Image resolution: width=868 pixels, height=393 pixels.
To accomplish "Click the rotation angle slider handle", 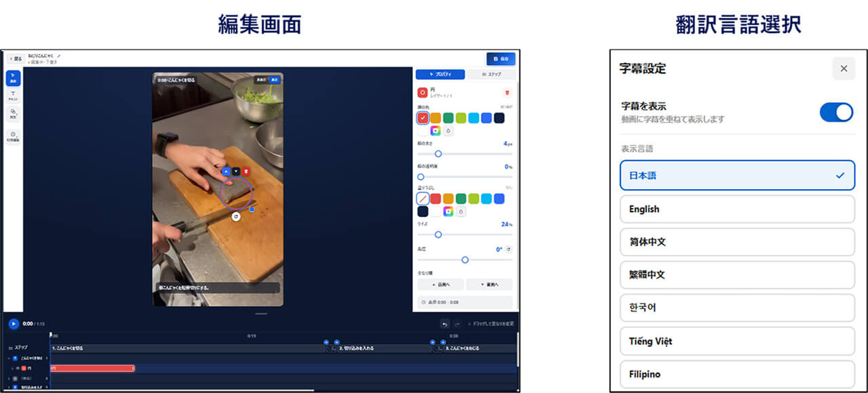I will click(465, 260).
